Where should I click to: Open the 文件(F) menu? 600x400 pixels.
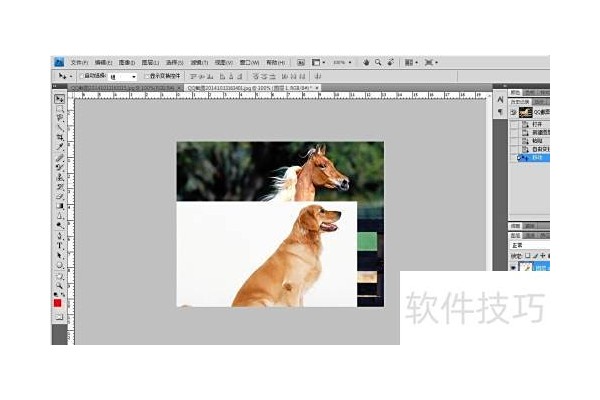point(79,62)
